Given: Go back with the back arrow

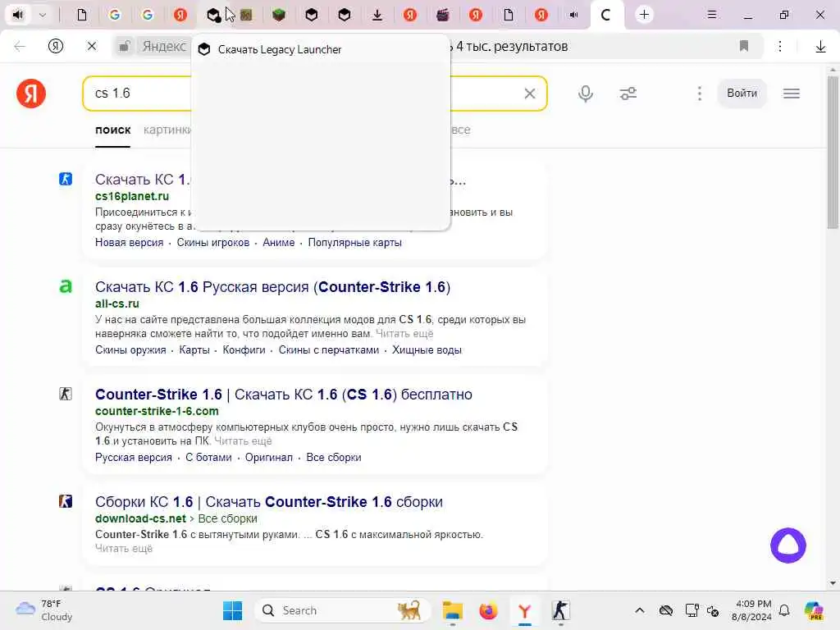Looking at the screenshot, I should [x=20, y=46].
